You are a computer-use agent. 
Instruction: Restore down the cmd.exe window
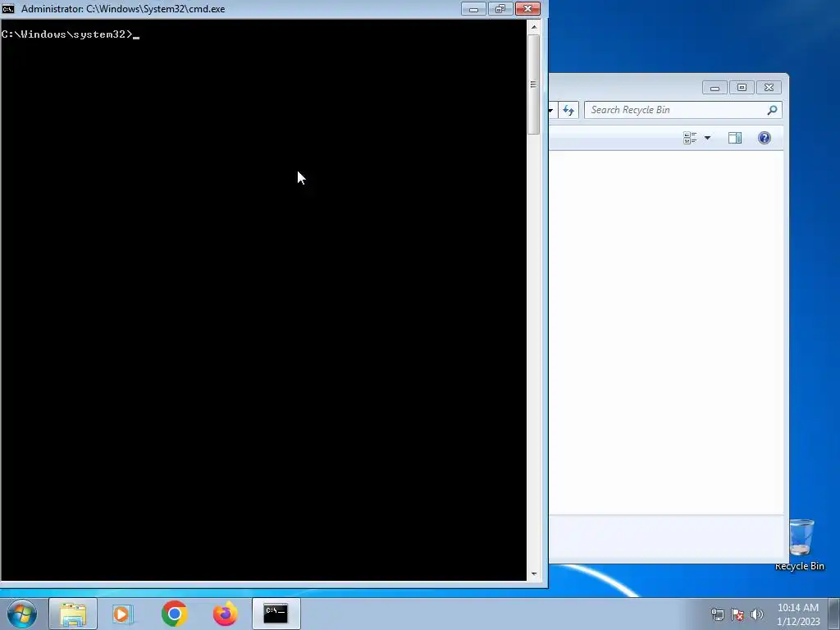coord(500,9)
